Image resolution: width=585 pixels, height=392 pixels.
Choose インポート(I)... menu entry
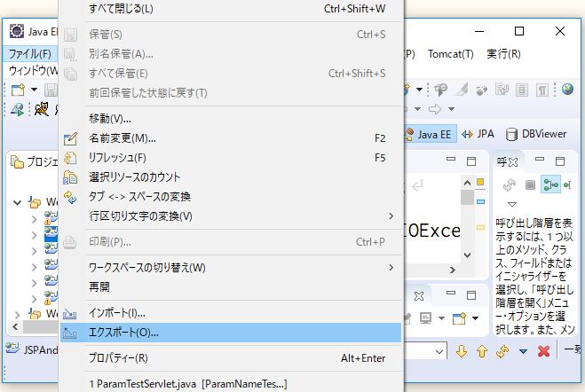(x=231, y=313)
